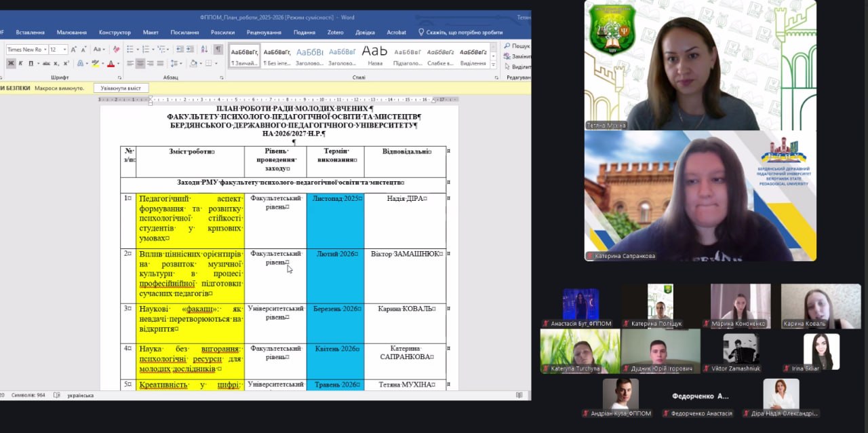Viewport: 868px width, 433px height.
Task: Clear all formatting with the eraser icon
Action: (117, 49)
